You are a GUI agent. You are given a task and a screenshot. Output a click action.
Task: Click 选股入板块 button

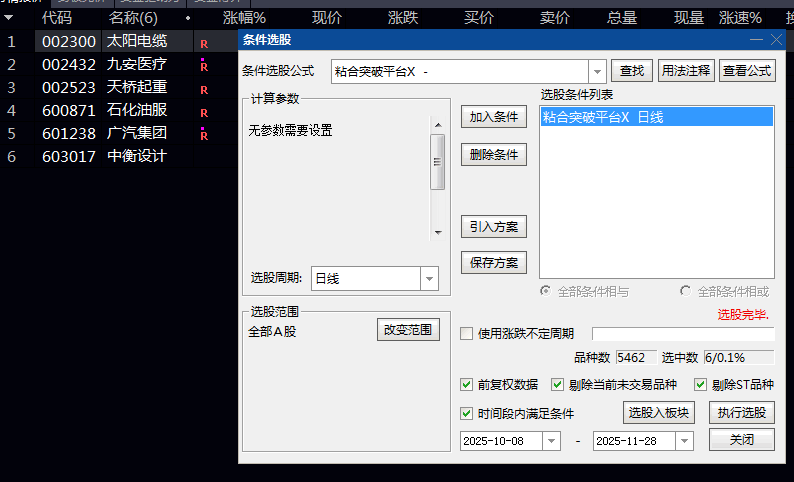coord(659,413)
